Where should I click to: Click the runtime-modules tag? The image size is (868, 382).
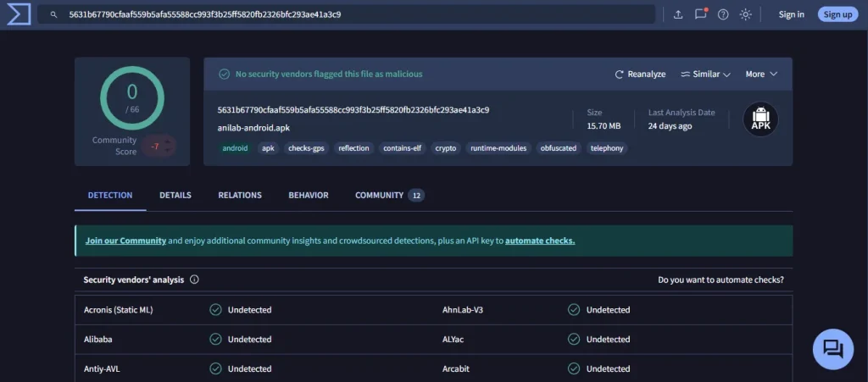coord(498,148)
